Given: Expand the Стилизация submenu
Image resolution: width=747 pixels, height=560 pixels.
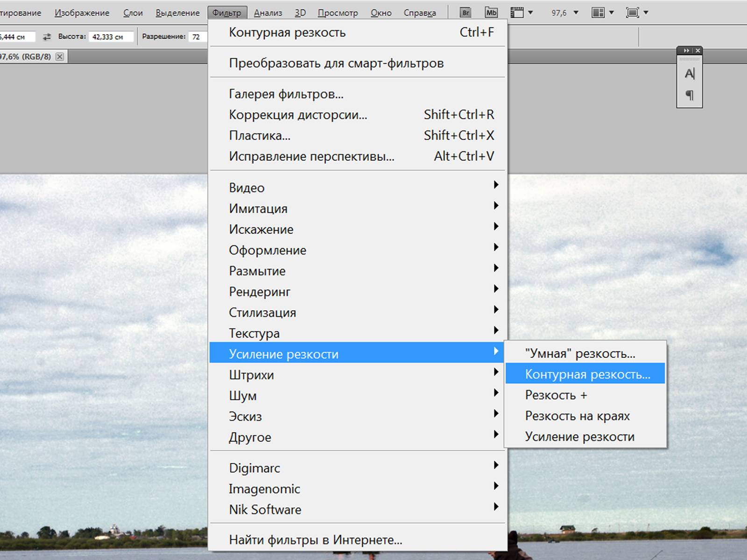Looking at the screenshot, I should pos(358,312).
